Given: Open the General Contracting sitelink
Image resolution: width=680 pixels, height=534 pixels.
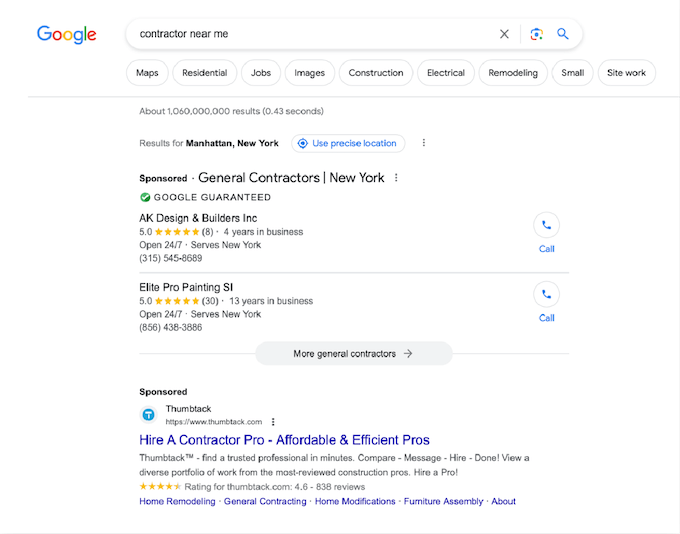Looking at the screenshot, I should tap(265, 501).
